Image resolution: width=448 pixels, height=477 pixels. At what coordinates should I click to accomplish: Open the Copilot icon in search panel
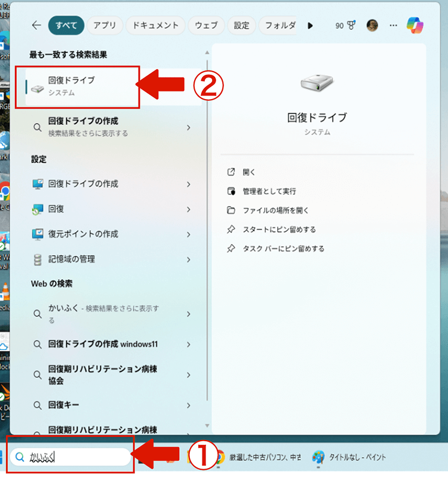415,25
